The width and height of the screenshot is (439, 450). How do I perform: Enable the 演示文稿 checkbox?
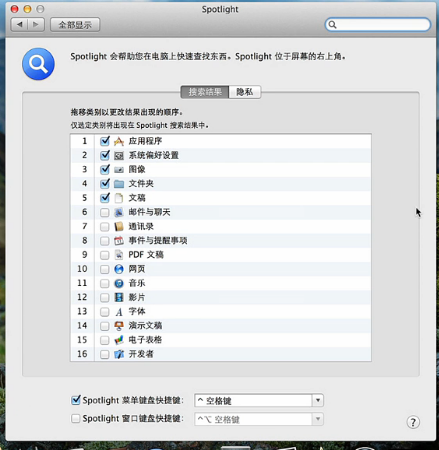coord(105,326)
